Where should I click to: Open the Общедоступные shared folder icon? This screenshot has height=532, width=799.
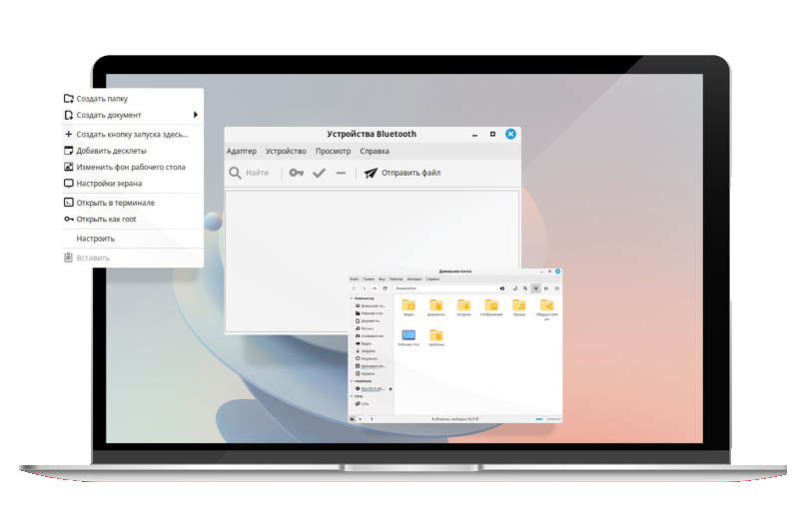coord(546,305)
